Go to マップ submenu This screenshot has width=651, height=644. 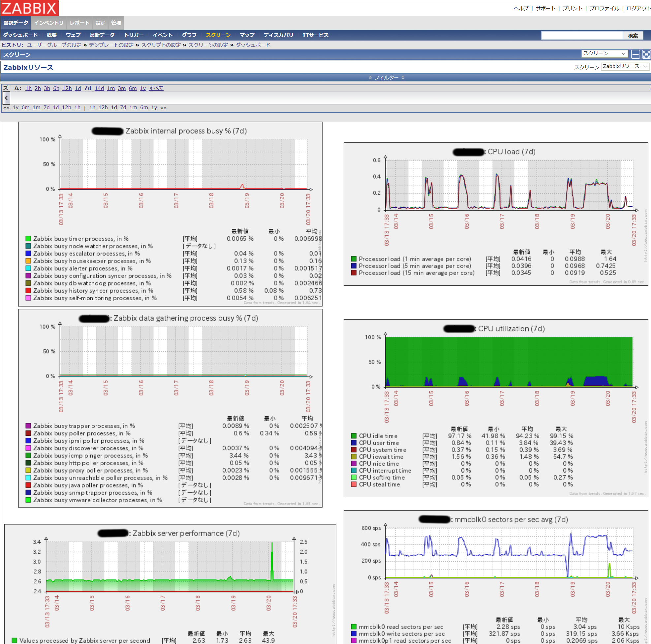[247, 35]
